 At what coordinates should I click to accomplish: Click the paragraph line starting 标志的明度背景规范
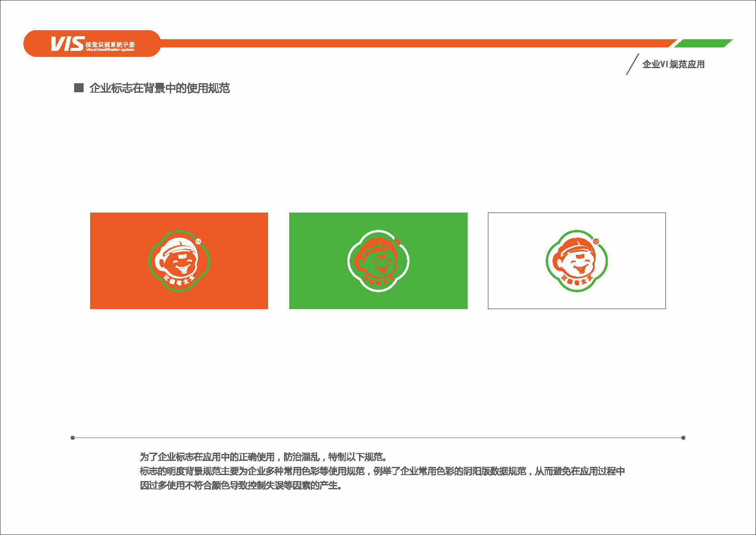[382, 471]
